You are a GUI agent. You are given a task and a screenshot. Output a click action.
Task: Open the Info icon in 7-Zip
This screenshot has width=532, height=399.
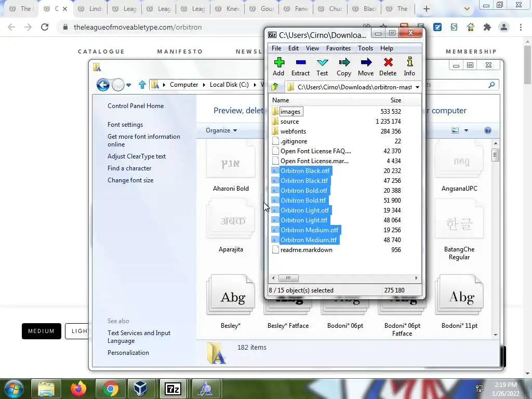pos(409,66)
